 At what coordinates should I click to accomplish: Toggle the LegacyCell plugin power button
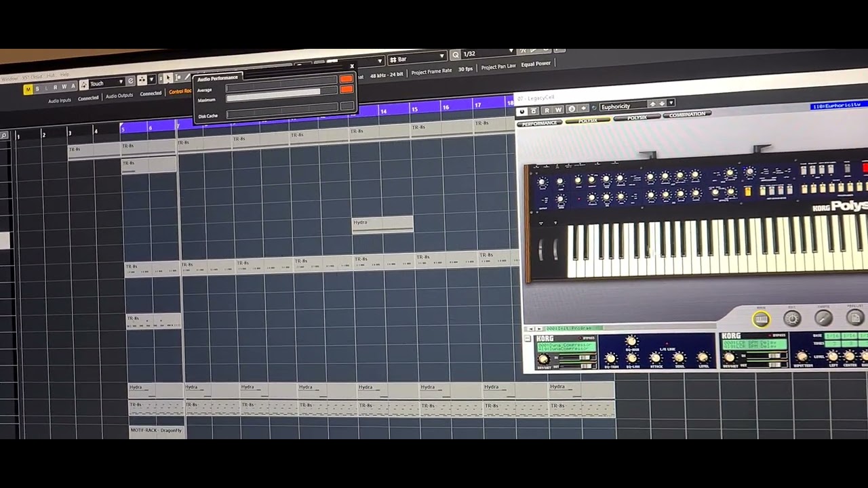522,112
